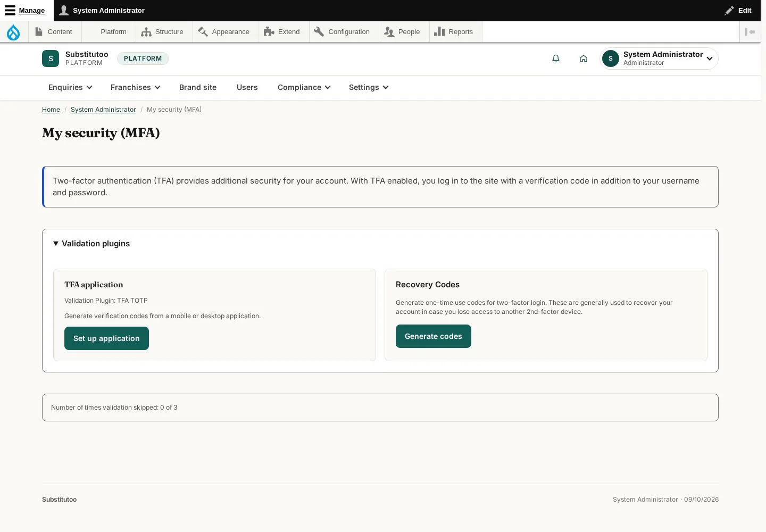
Task: Click the TFA application heading
Action: (94, 285)
